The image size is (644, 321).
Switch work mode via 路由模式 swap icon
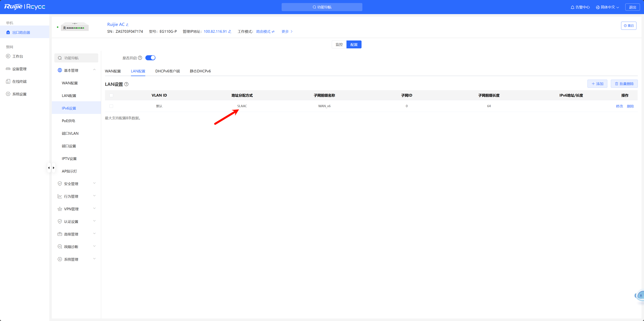pyautogui.click(x=273, y=31)
